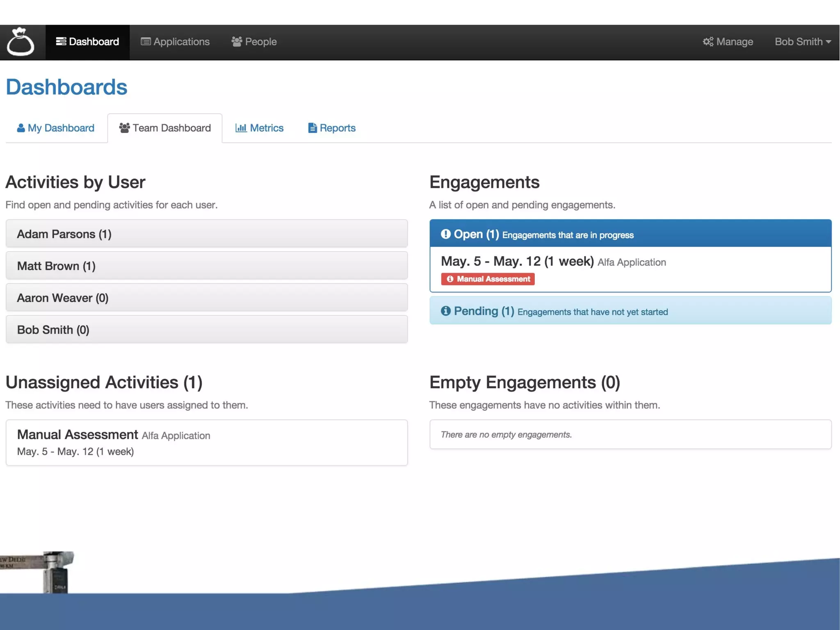
Task: Expand Adam Parsons activities panel
Action: point(64,234)
